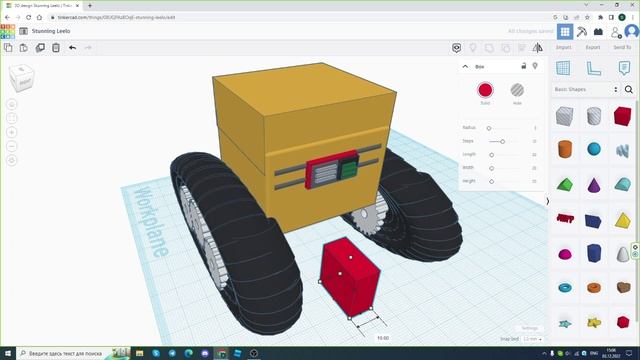Pick the blue Sphere shape

(594, 149)
